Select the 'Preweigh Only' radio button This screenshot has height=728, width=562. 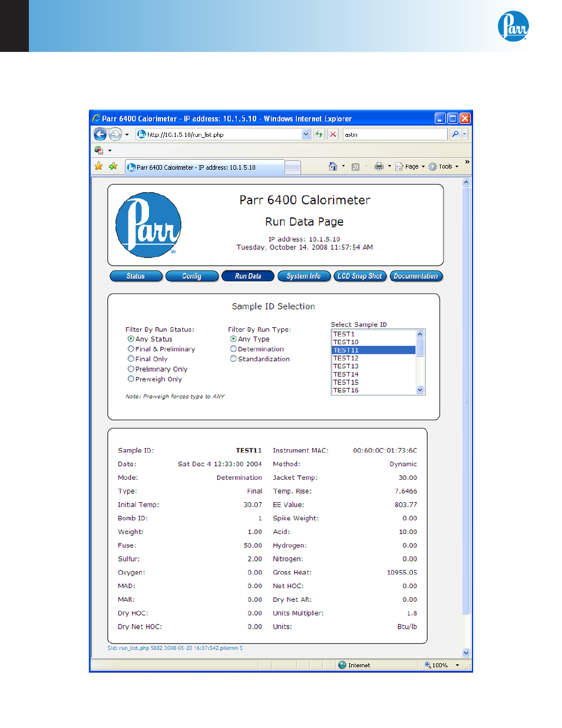tap(131, 379)
